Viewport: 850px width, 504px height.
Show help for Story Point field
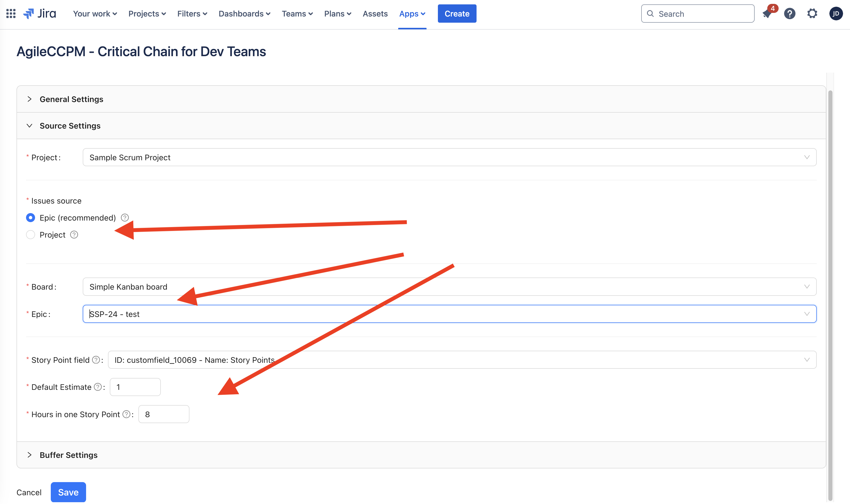coord(96,360)
